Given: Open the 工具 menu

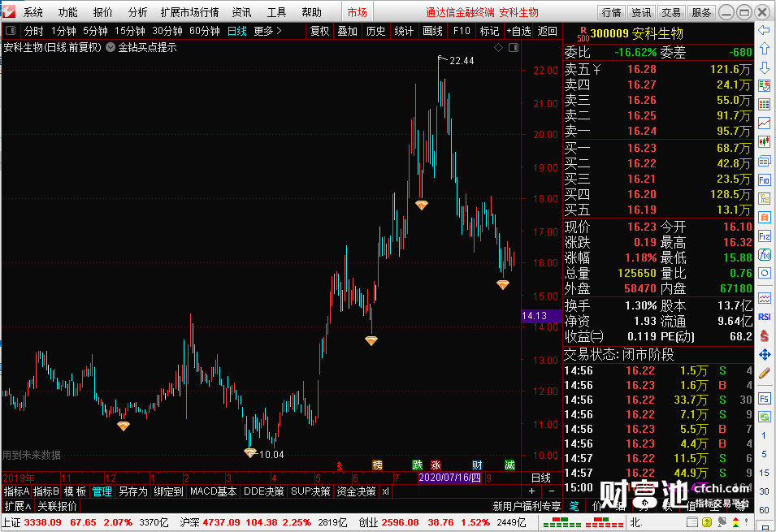Looking at the screenshot, I should click(276, 12).
